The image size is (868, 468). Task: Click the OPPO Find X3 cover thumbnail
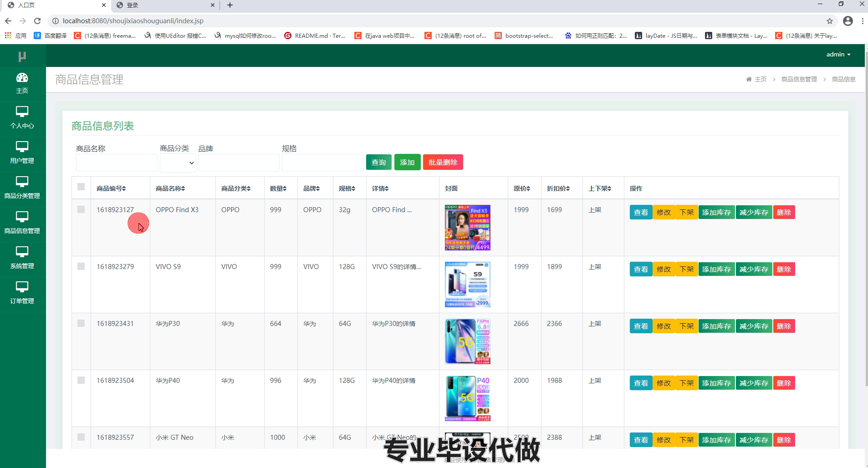pyautogui.click(x=468, y=228)
